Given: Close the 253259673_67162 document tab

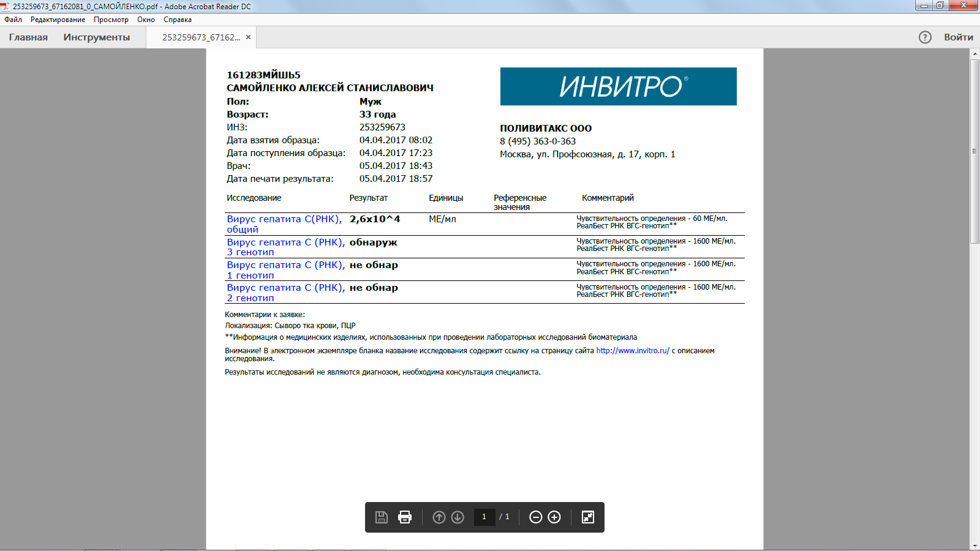Looking at the screenshot, I should pos(248,37).
